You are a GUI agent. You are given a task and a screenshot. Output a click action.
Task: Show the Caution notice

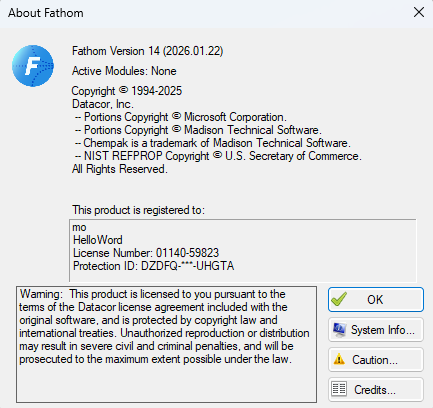(x=376, y=359)
